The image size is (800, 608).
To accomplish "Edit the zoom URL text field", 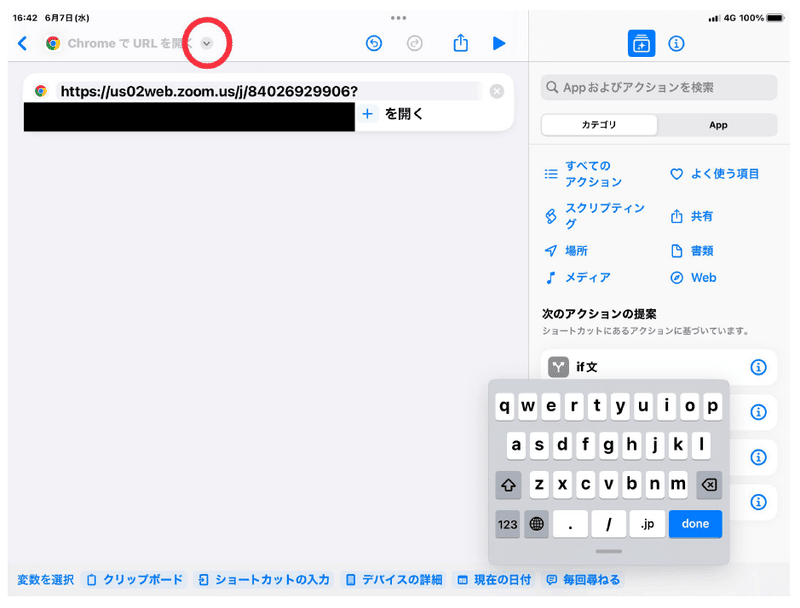I will 269,91.
